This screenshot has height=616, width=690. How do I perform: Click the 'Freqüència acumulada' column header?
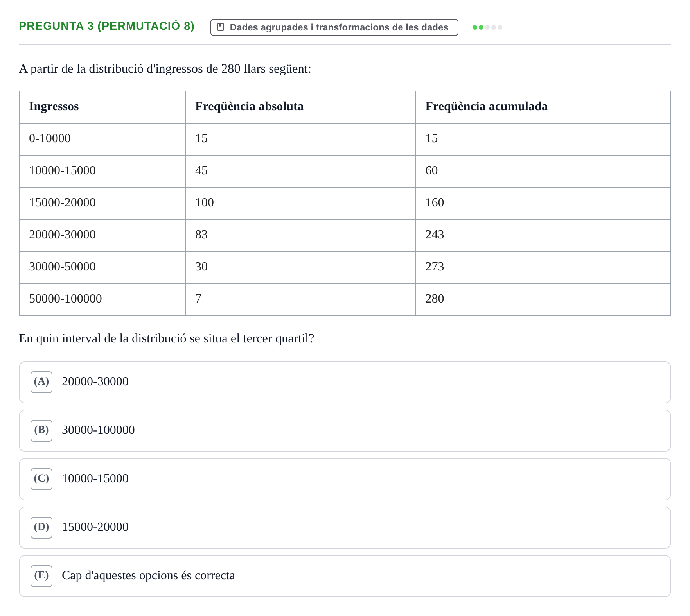pos(543,107)
